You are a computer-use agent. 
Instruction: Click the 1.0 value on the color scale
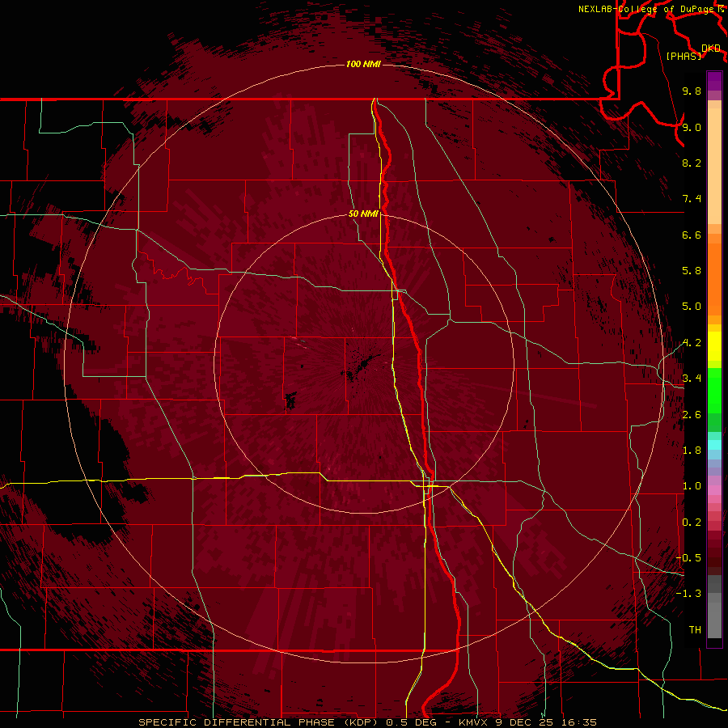coord(692,486)
